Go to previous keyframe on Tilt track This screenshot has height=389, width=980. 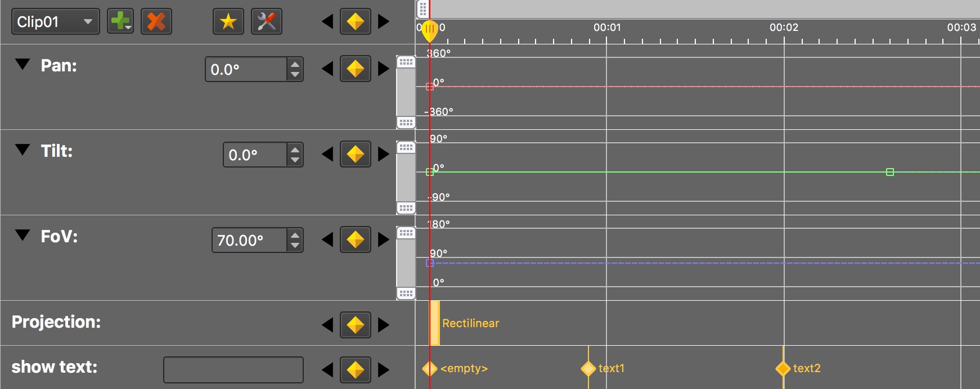[327, 155]
